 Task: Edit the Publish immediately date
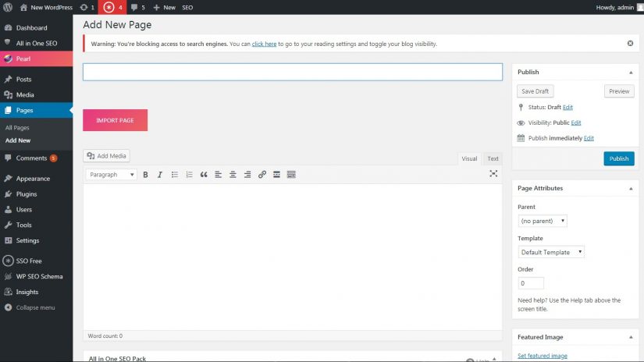pos(589,138)
